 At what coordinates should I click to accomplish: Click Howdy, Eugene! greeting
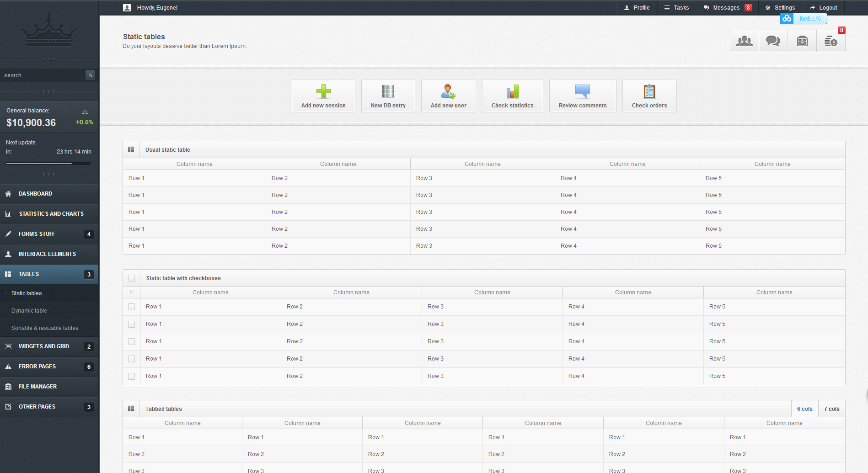point(157,8)
